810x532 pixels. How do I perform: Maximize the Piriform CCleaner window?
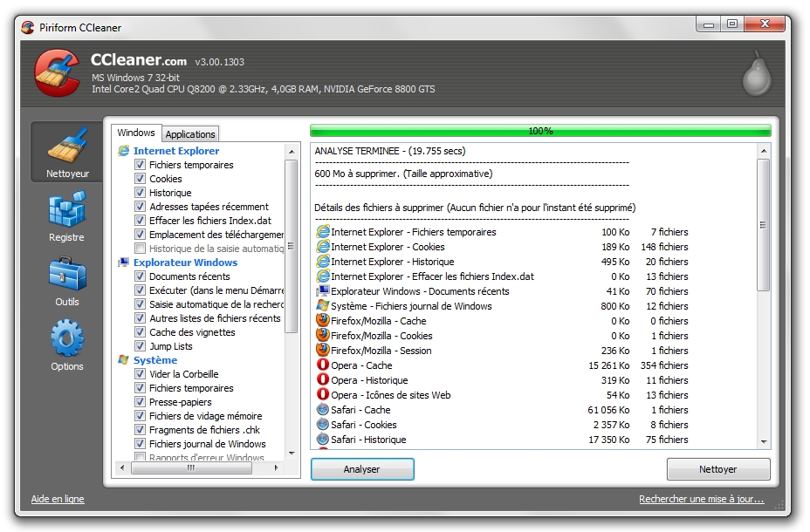click(732, 24)
